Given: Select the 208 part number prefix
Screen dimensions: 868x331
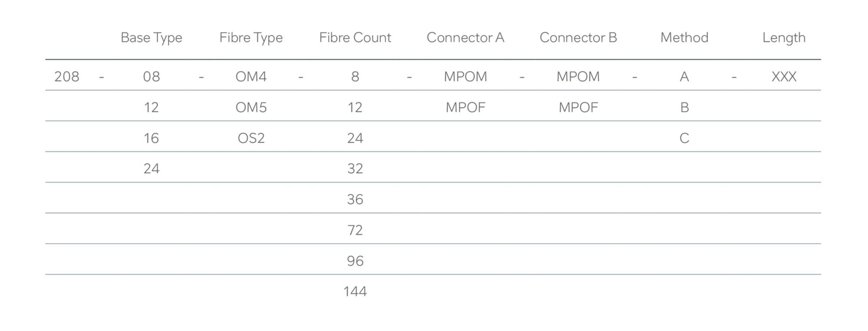Looking at the screenshot, I should coord(67,77).
